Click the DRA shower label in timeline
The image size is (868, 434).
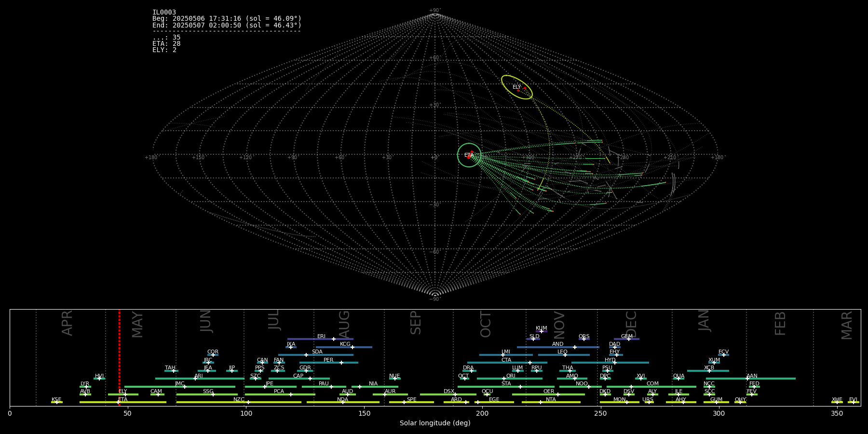468,368
